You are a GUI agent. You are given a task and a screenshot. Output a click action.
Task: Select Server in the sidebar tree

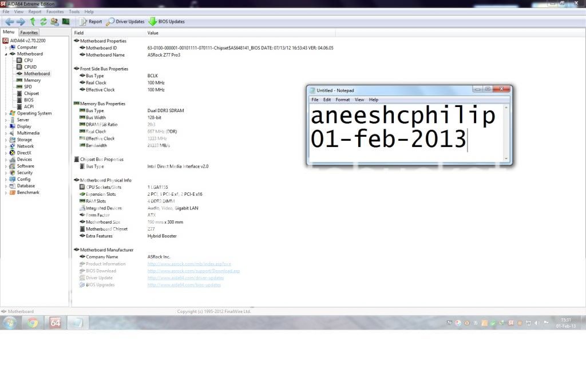pos(23,120)
